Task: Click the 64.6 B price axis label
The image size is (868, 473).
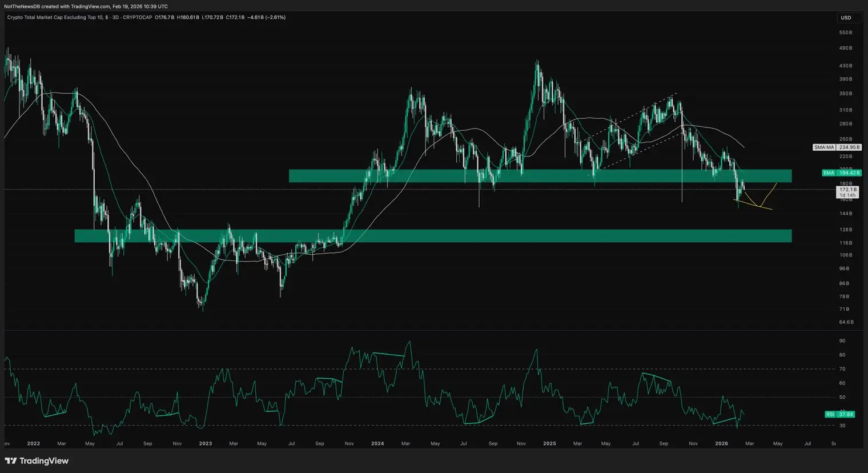Action: (846, 322)
